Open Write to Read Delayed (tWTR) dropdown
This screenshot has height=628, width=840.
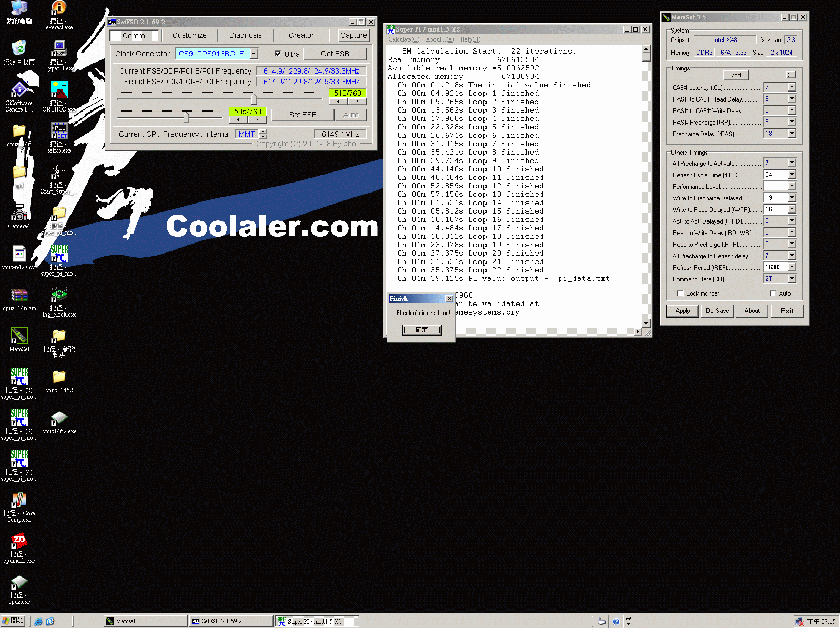pos(792,209)
